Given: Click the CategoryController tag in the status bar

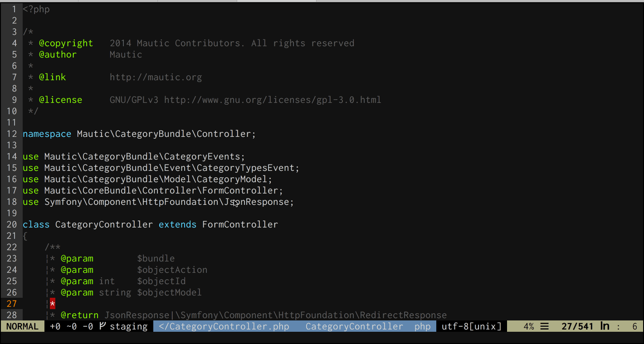Looking at the screenshot, I should pyautogui.click(x=354, y=326).
